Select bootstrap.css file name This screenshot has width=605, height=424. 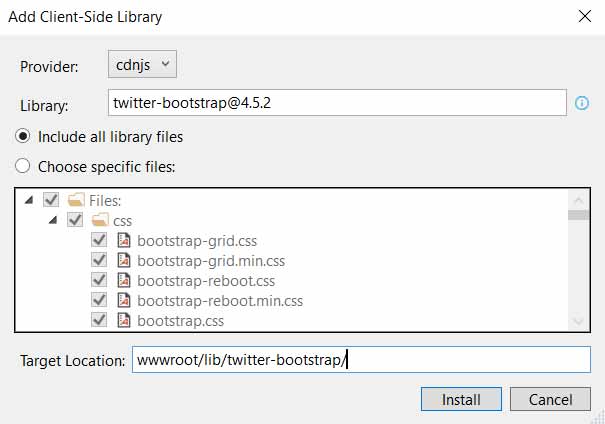(x=181, y=321)
